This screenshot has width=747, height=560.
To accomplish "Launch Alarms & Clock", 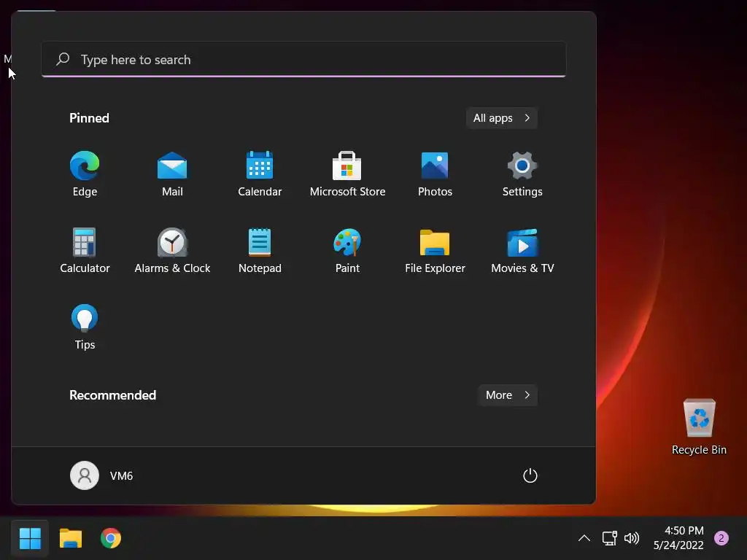I will pyautogui.click(x=172, y=250).
